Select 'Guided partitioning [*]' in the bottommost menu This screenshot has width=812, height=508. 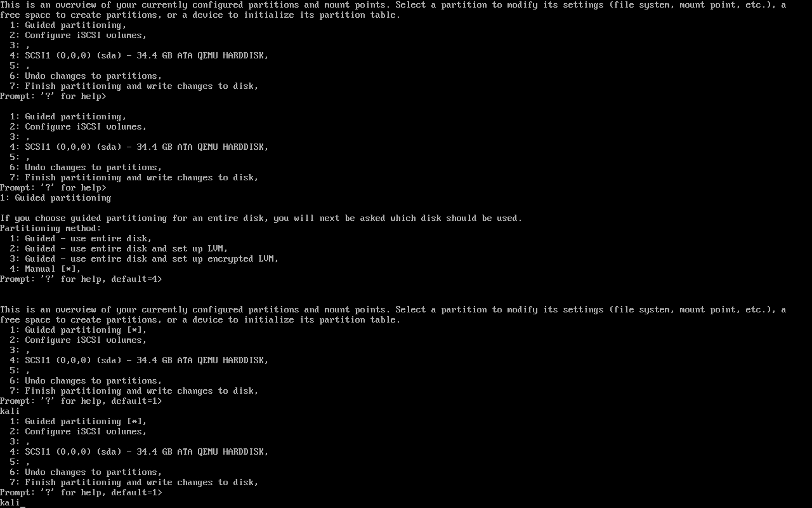coord(78,421)
